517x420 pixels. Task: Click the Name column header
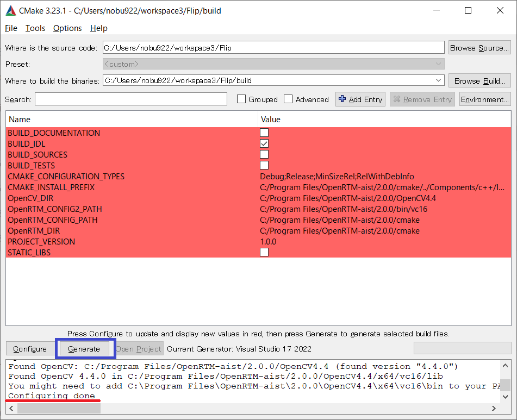coord(132,119)
